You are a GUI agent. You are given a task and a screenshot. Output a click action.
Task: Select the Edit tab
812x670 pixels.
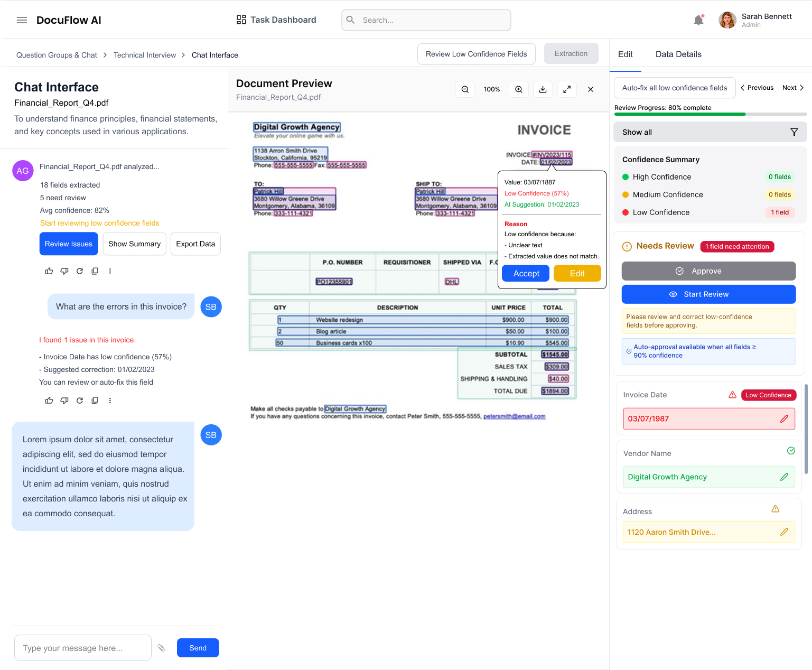(x=625, y=54)
